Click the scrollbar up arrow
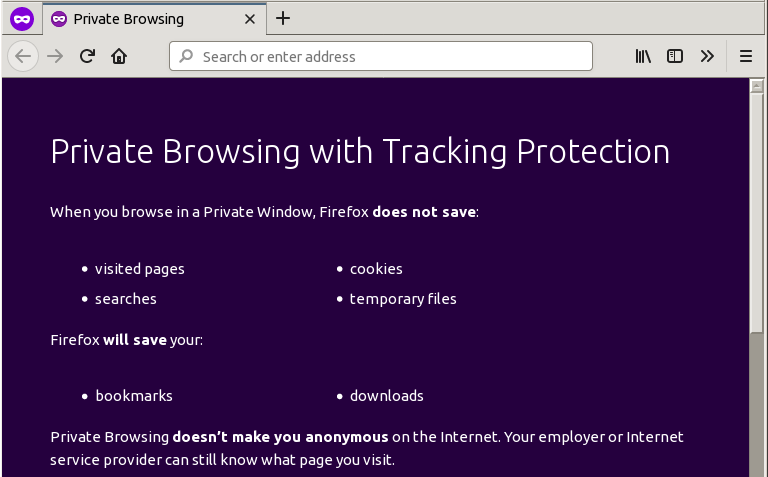Screen dimensions: 768x477 (x=757, y=86)
